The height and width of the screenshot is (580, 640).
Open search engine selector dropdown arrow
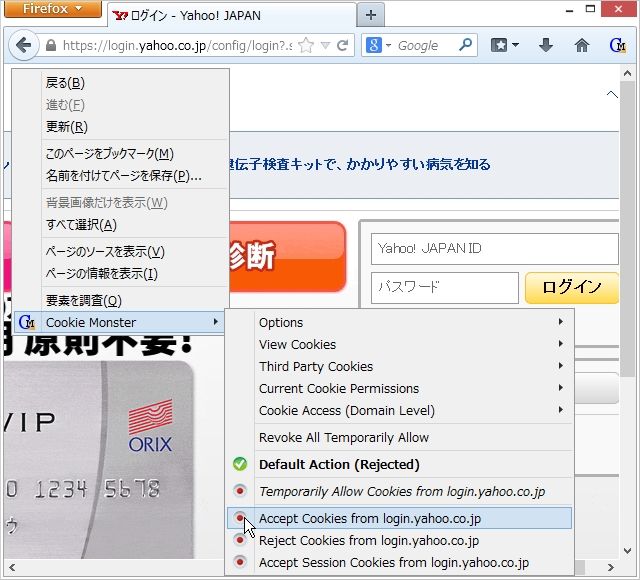[388, 45]
